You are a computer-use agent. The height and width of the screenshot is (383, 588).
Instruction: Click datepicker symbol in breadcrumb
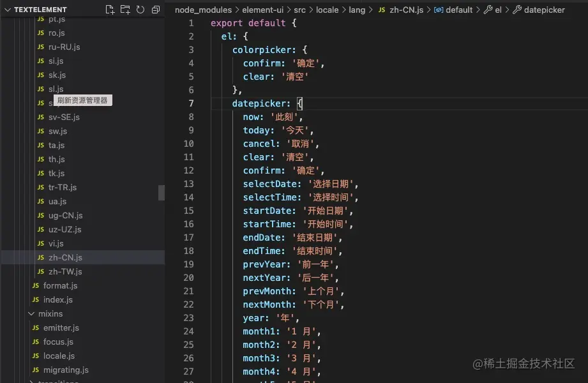pos(544,10)
